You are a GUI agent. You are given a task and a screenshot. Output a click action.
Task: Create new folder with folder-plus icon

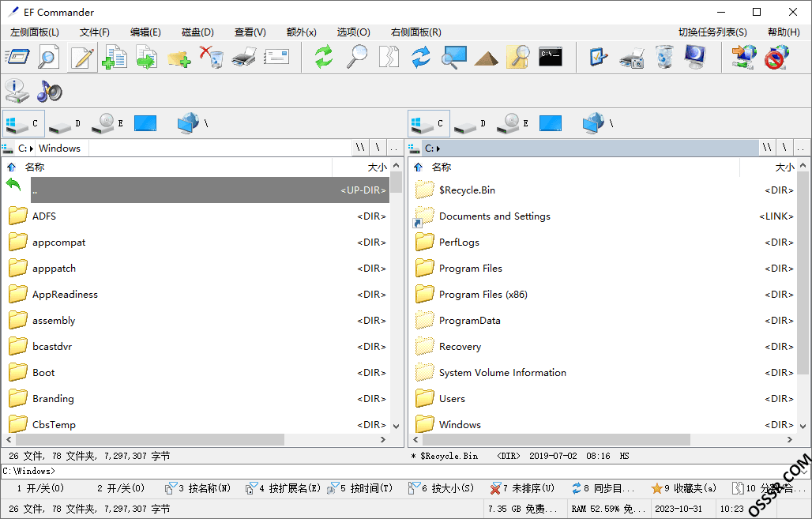(x=179, y=58)
